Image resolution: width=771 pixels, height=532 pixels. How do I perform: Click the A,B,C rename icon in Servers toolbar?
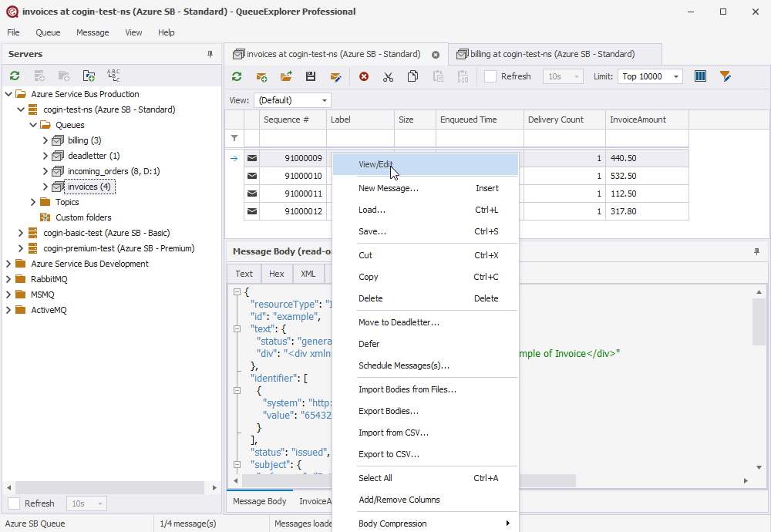[x=113, y=76]
